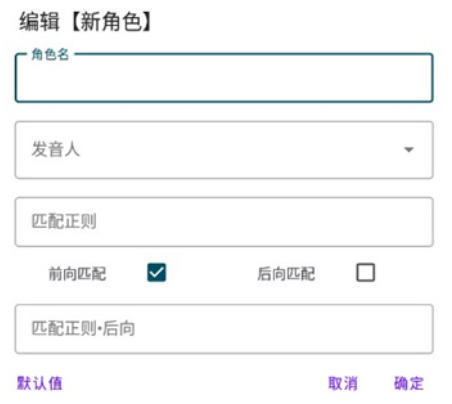The height and width of the screenshot is (404, 452).
Task: Click the empty right side of the 角色名 field
Action: click(333, 78)
